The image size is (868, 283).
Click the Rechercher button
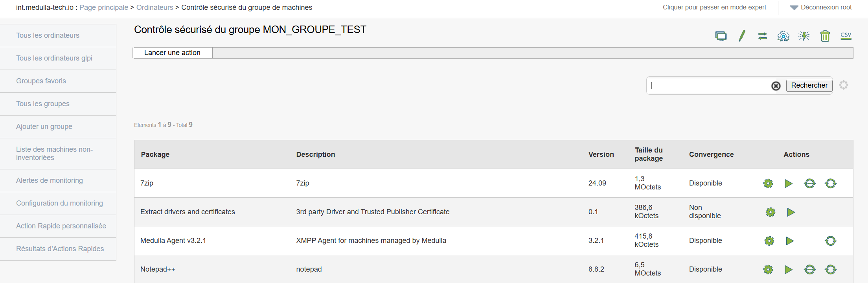click(809, 85)
